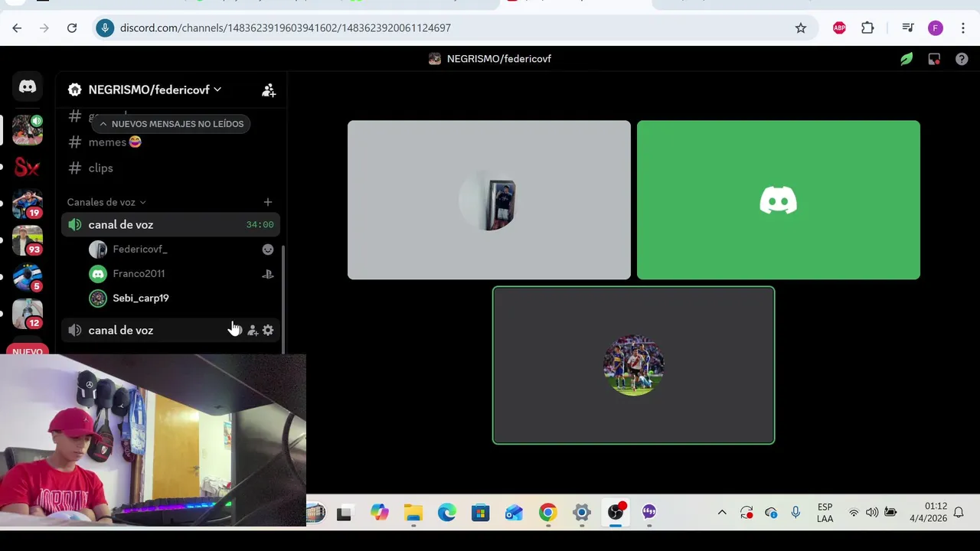Focus the Federicovf_ grey video tile
The height and width of the screenshot is (551, 980).
(489, 200)
